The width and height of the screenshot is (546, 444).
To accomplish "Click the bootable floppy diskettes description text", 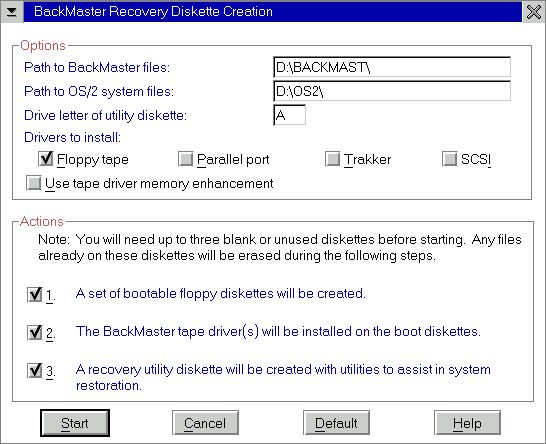I will [x=221, y=294].
